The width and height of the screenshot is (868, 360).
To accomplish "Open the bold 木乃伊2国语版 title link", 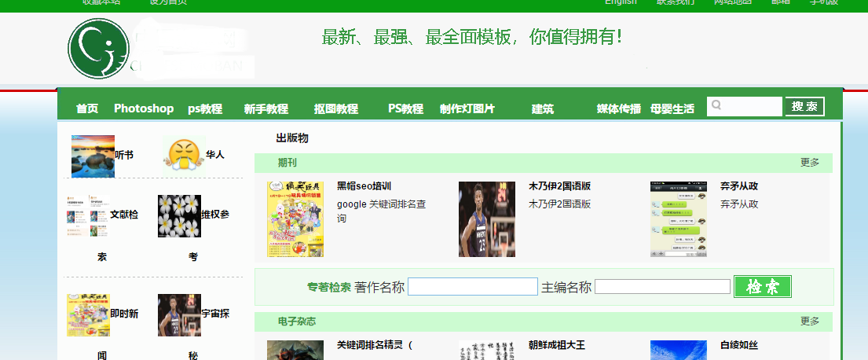I will tap(559, 186).
